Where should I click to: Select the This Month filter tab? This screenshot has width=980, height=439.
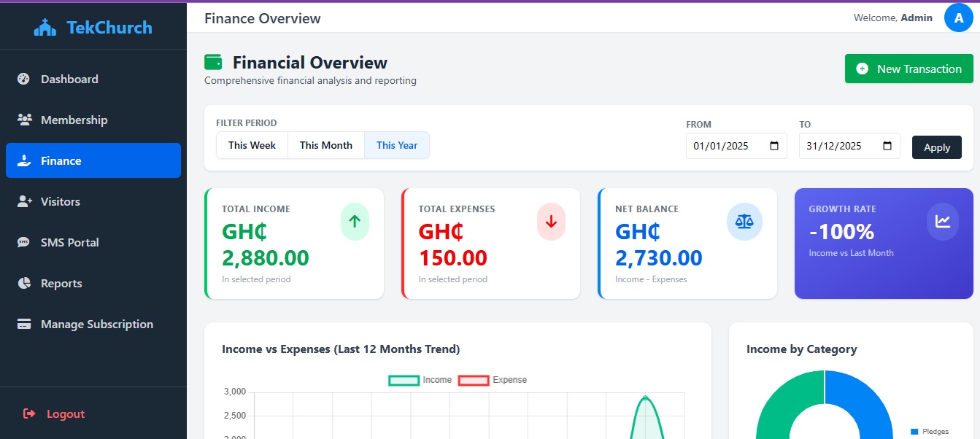coord(325,145)
